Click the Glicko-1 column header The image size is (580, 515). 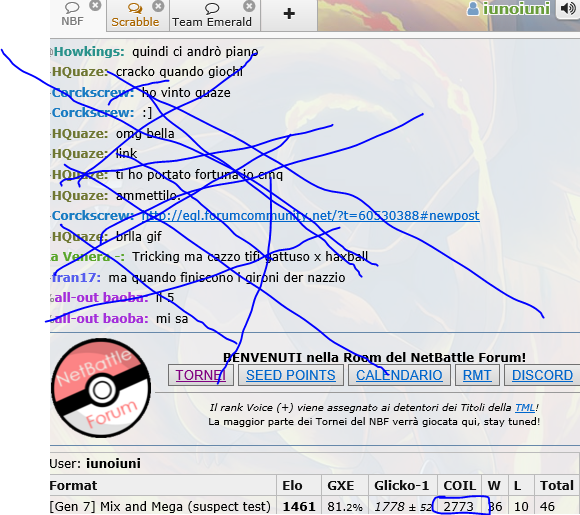click(401, 485)
